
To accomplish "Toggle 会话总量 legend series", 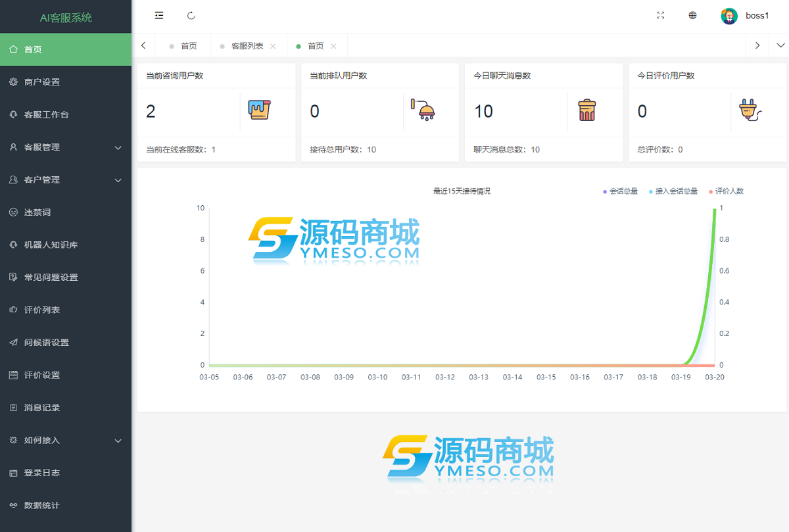I will [620, 191].
